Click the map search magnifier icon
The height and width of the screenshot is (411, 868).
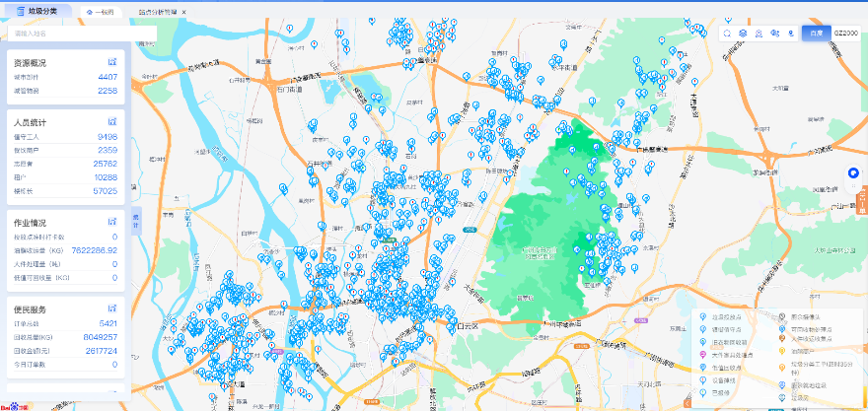727,33
